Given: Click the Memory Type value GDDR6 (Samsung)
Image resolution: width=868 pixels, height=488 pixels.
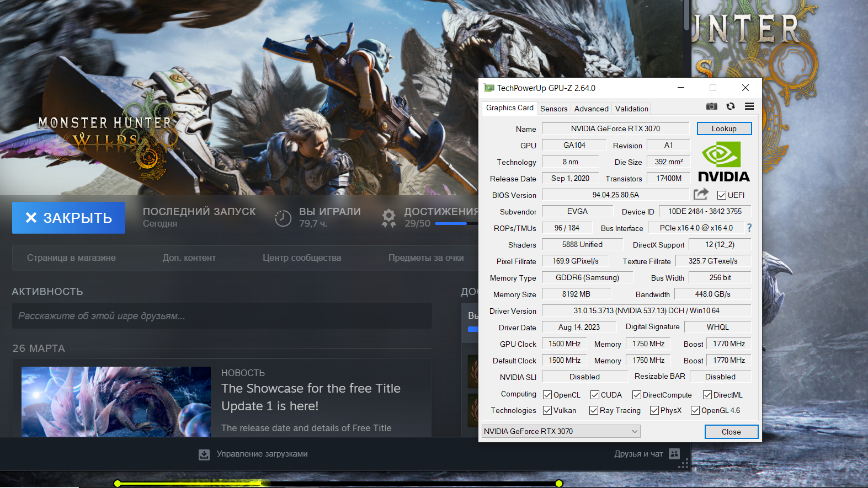Looking at the screenshot, I should tap(587, 277).
